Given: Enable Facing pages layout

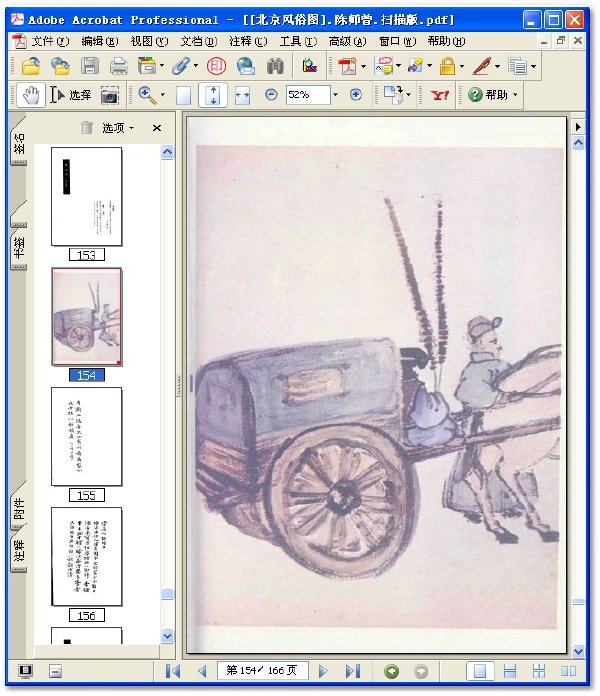Looking at the screenshot, I should point(568,671).
